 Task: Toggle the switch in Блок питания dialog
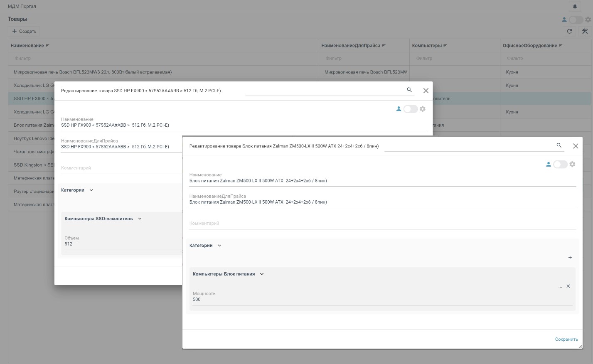tap(560, 164)
